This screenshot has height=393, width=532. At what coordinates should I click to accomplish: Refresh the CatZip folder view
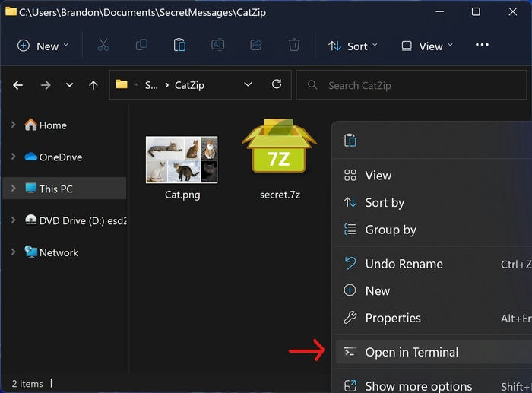pos(277,85)
